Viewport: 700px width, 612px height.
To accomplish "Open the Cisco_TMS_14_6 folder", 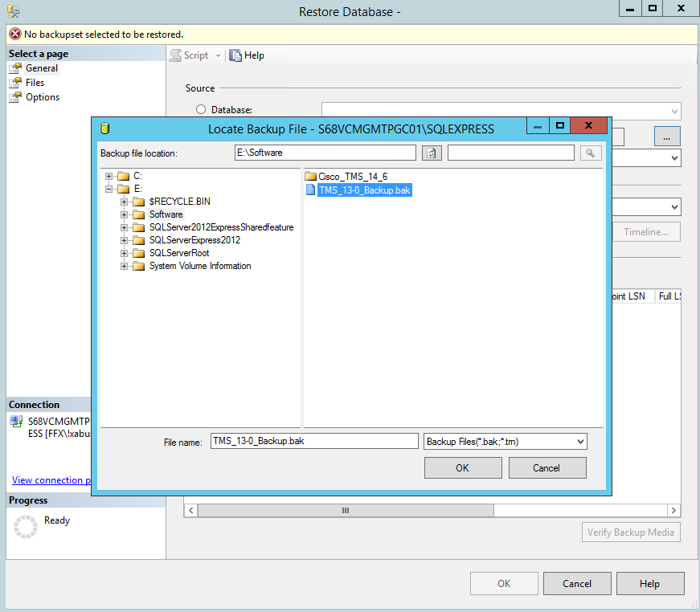I will tap(352, 177).
